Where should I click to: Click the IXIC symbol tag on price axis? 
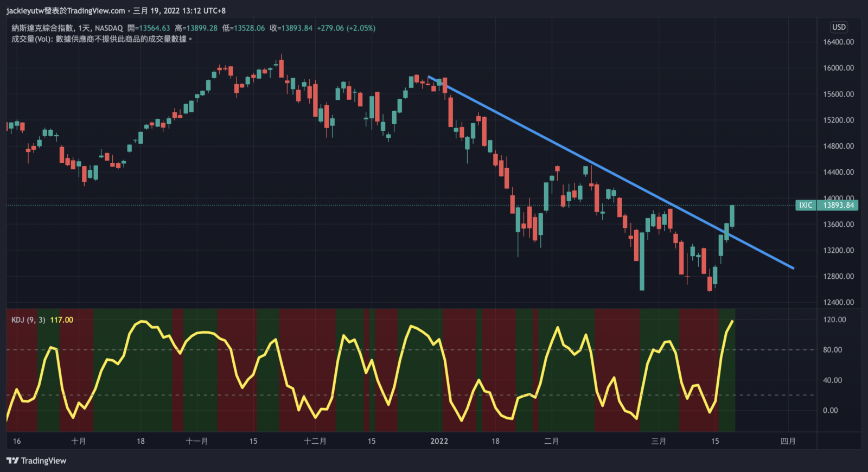point(806,205)
